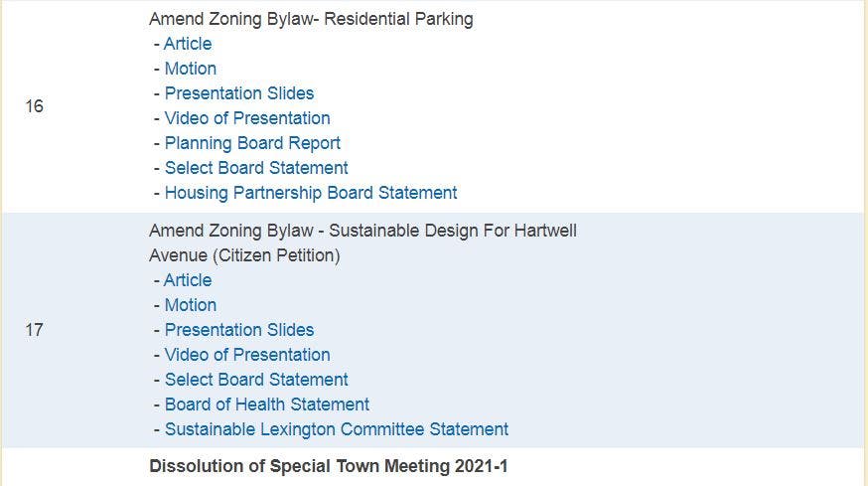Click the 'Amend Zoning Bylaw- Residential Parking' title
The image size is (868, 486).
[311, 19]
